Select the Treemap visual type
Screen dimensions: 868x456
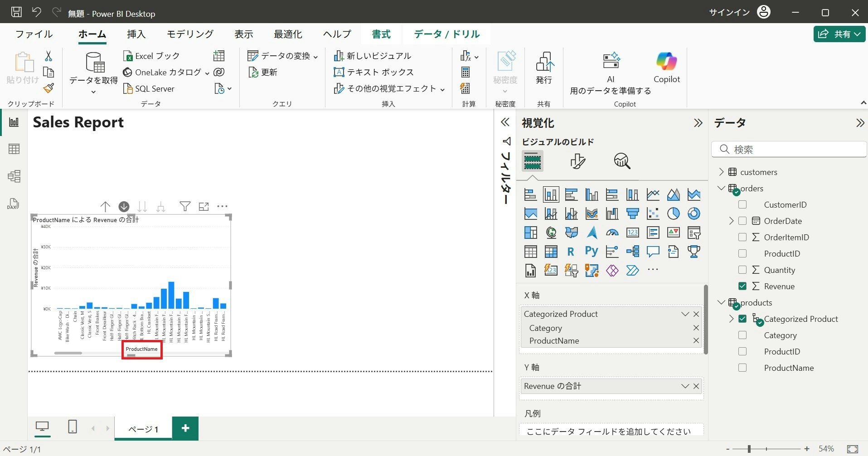coord(531,233)
